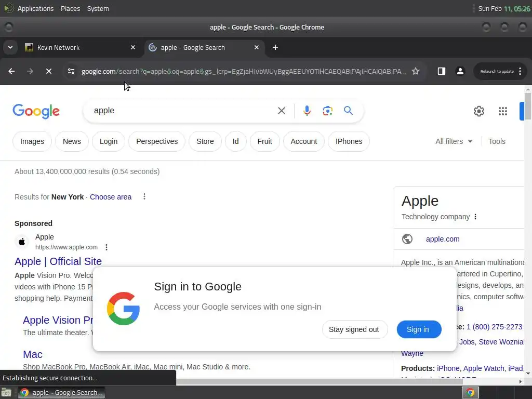Screen dimensions: 532x399
Task: Click the globe icon beside apple.com
Action: tap(407, 239)
